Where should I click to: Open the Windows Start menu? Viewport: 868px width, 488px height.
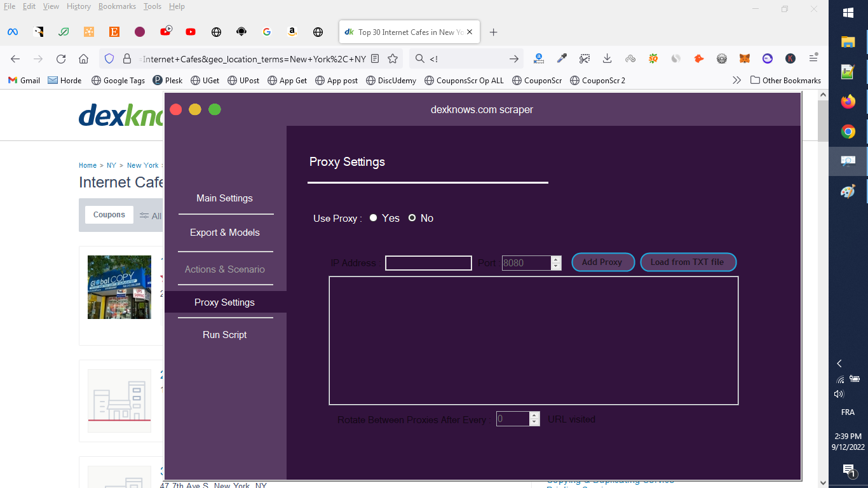848,12
